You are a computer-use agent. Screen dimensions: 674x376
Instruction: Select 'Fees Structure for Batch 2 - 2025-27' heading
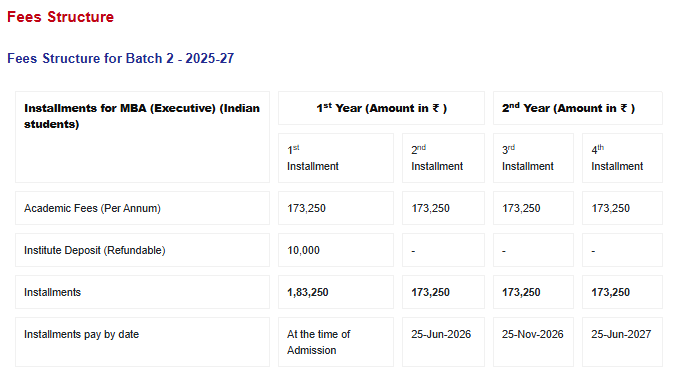[x=120, y=58]
